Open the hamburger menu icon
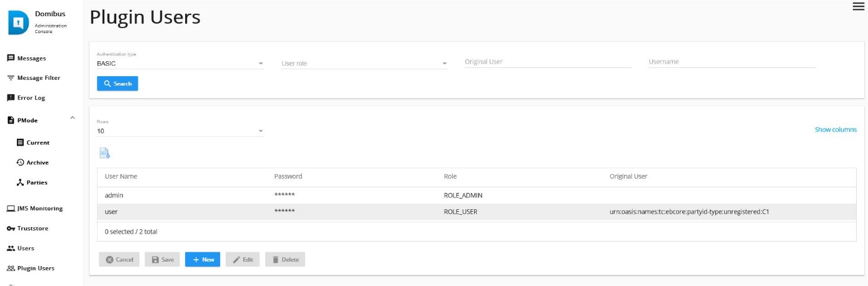 (858, 6)
